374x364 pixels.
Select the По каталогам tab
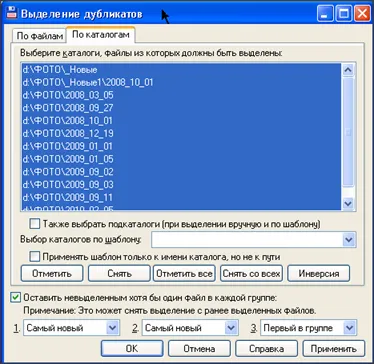pos(100,35)
